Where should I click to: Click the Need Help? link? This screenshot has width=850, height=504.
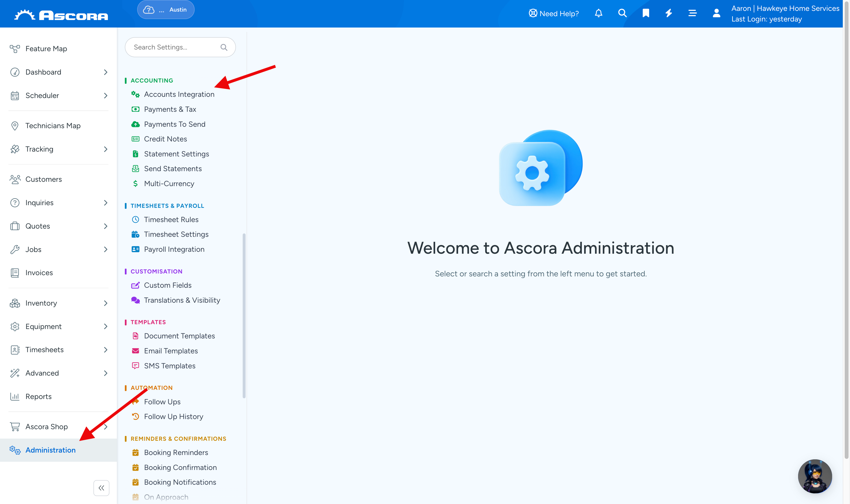554,14
